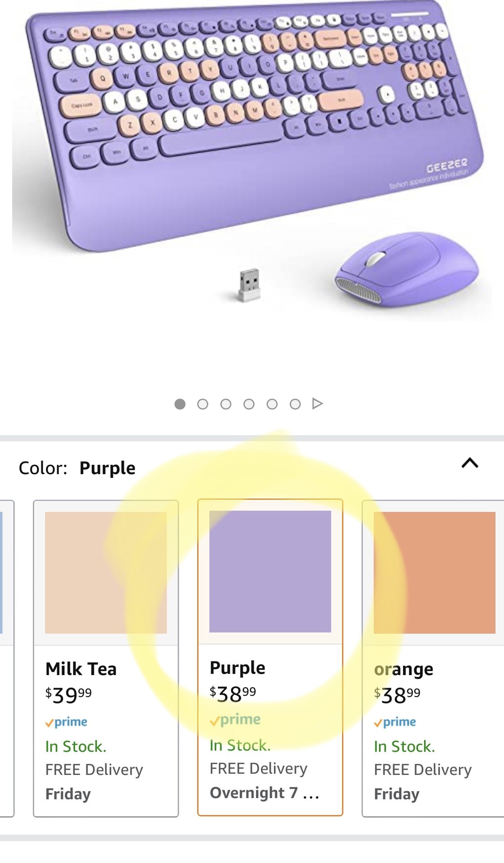Choose the Milk Tea color swatch
504x863 pixels.
tap(106, 572)
